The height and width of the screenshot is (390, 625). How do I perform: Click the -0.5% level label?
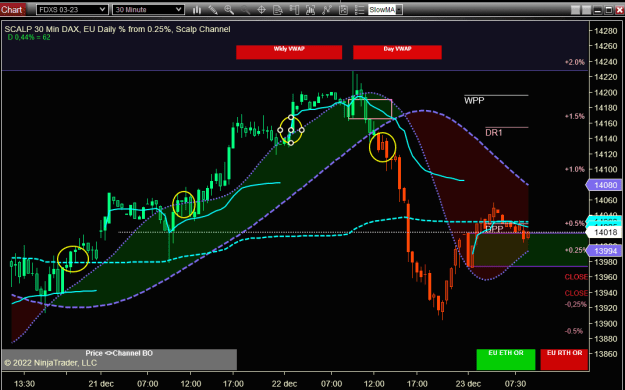point(574,331)
